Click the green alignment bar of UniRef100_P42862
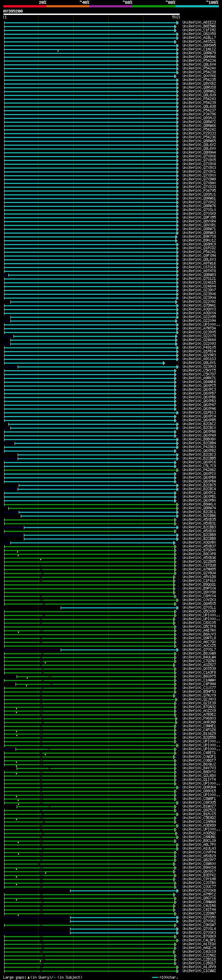 click(91, 470)
